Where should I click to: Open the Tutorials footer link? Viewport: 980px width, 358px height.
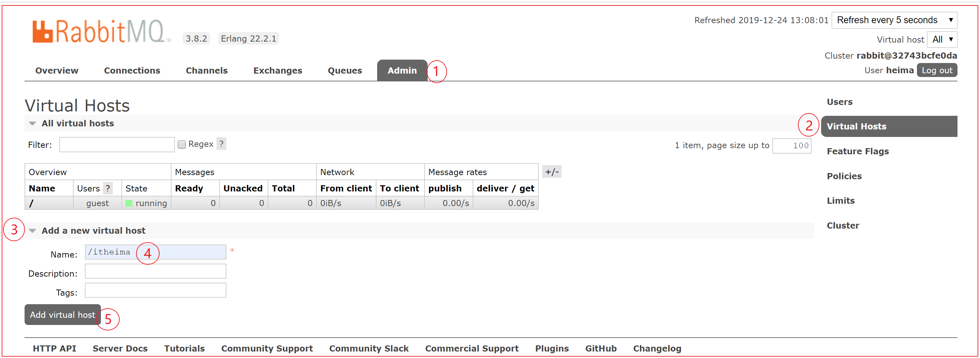click(x=184, y=348)
